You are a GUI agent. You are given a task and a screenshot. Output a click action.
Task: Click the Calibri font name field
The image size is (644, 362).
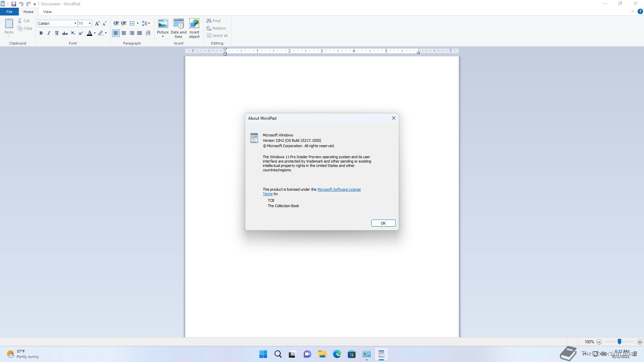click(x=55, y=23)
